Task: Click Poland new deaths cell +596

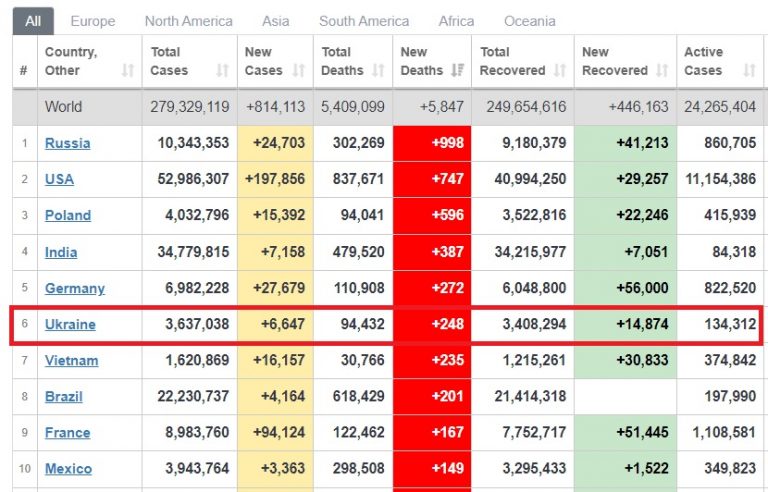Action: [432, 216]
